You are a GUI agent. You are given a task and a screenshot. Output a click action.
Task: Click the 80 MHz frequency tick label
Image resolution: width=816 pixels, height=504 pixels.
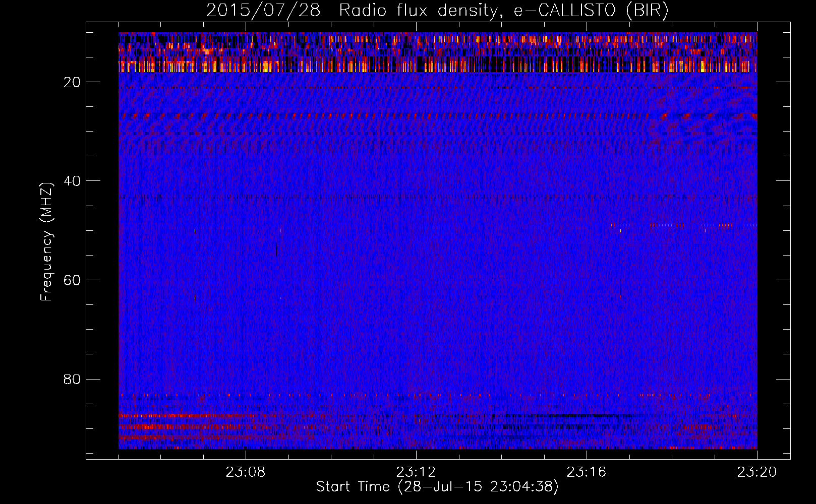click(73, 379)
